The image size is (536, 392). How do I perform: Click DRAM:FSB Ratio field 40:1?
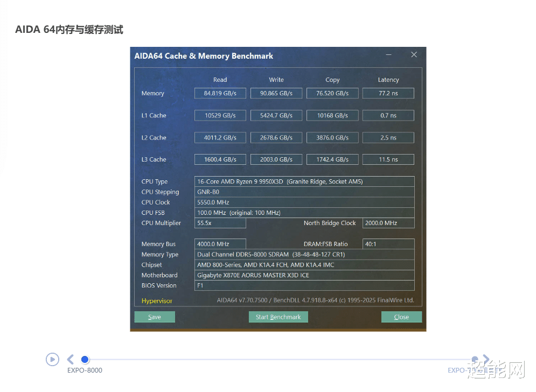pos(388,244)
